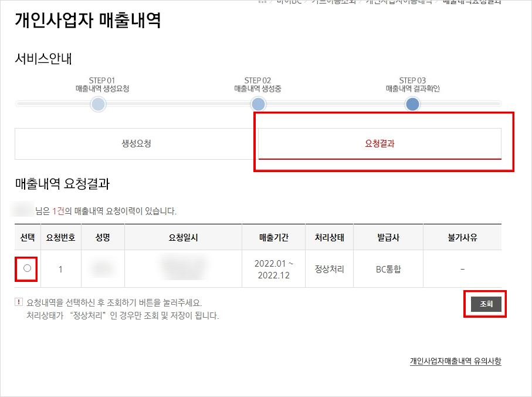The width and height of the screenshot is (532, 397).
Task: Click the 매출내역 결과확인 step label
Action: tap(412, 89)
